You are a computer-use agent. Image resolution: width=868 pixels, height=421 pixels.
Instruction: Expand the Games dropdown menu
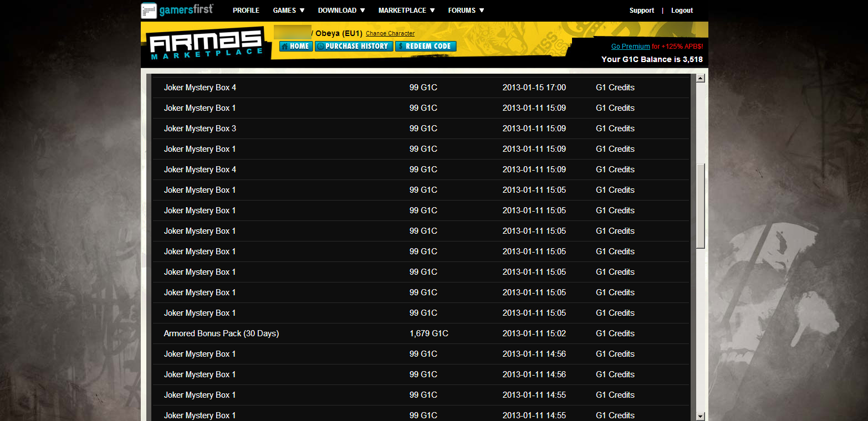[289, 11]
